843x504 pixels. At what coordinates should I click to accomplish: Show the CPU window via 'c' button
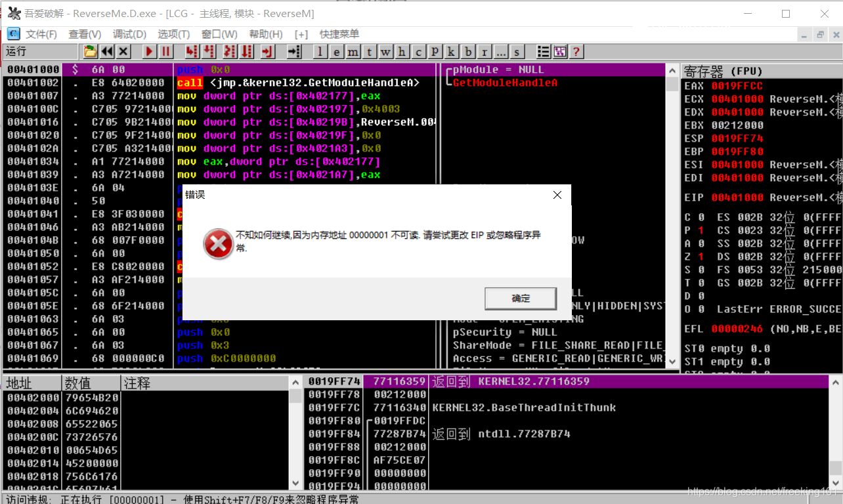(x=419, y=52)
